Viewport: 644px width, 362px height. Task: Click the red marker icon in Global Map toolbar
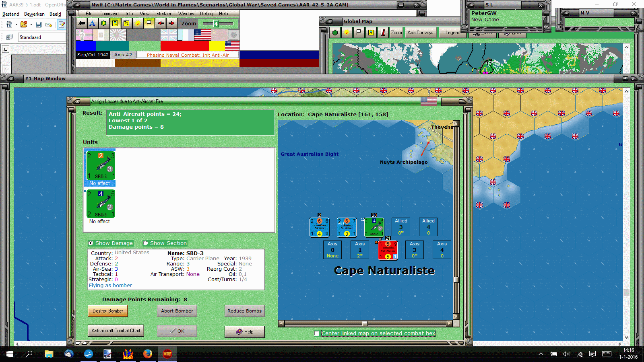[383, 33]
